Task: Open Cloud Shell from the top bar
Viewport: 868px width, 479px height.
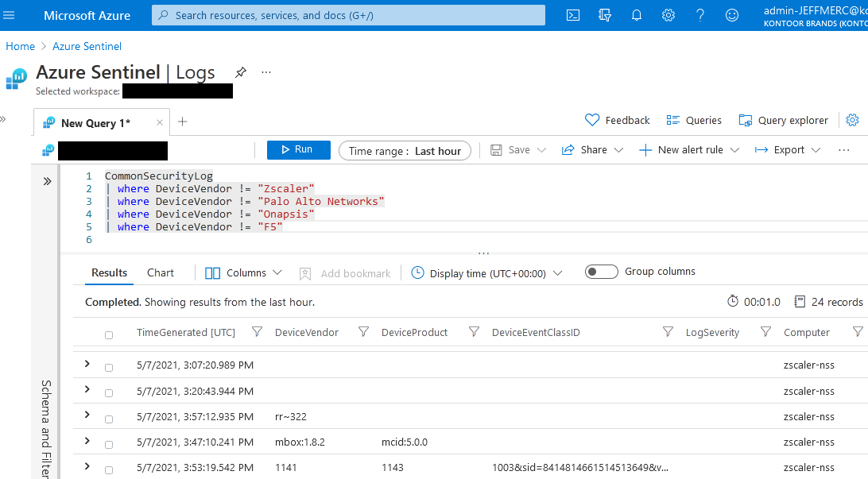Action: coord(573,15)
